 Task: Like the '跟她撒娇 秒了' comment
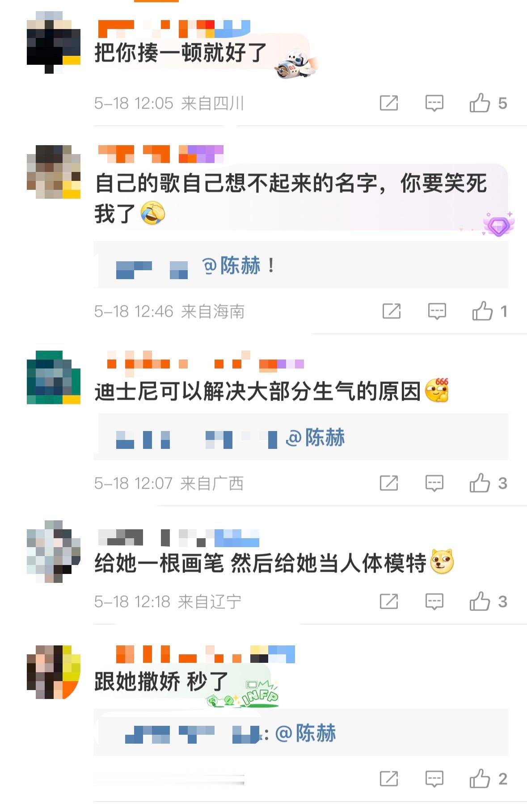[x=488, y=779]
